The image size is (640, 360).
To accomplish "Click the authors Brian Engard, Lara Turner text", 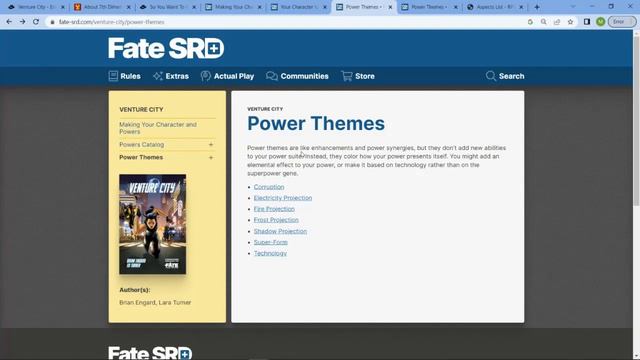I will (155, 302).
